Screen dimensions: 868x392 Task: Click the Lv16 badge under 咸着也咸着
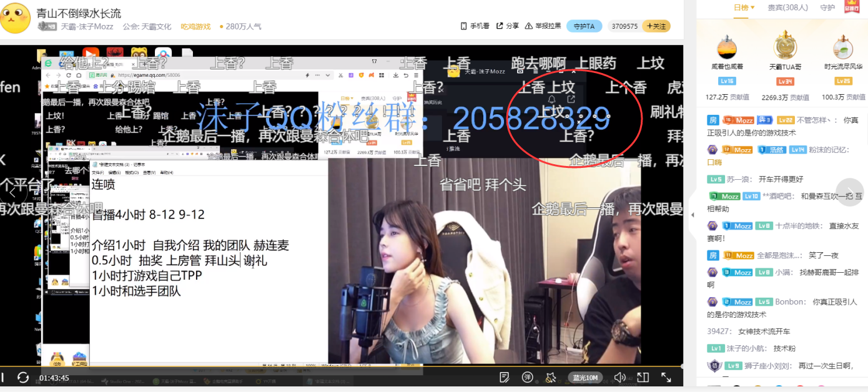[727, 81]
